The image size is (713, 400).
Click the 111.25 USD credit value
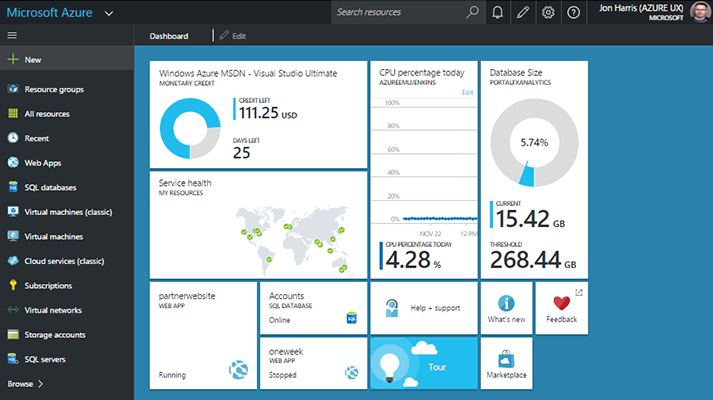click(x=268, y=113)
